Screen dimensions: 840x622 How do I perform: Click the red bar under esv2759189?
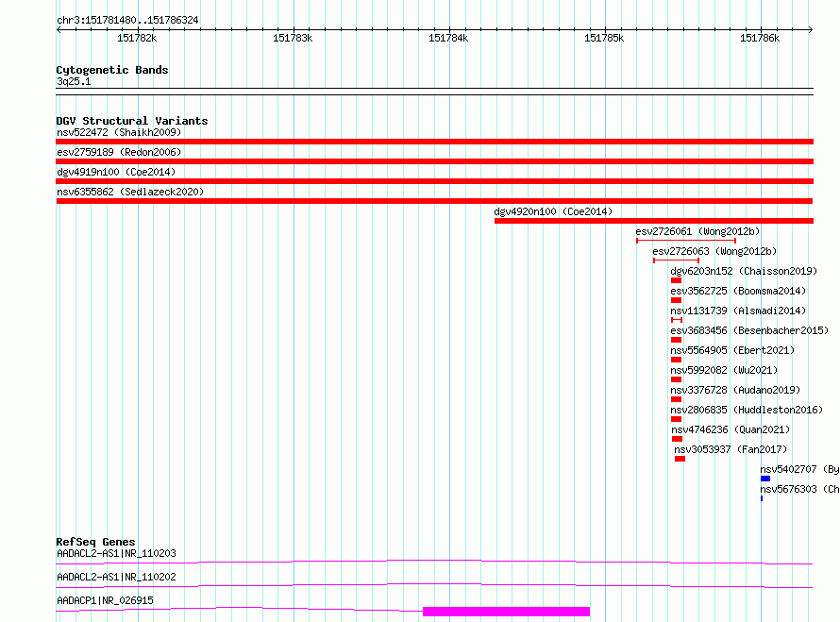[x=434, y=161]
